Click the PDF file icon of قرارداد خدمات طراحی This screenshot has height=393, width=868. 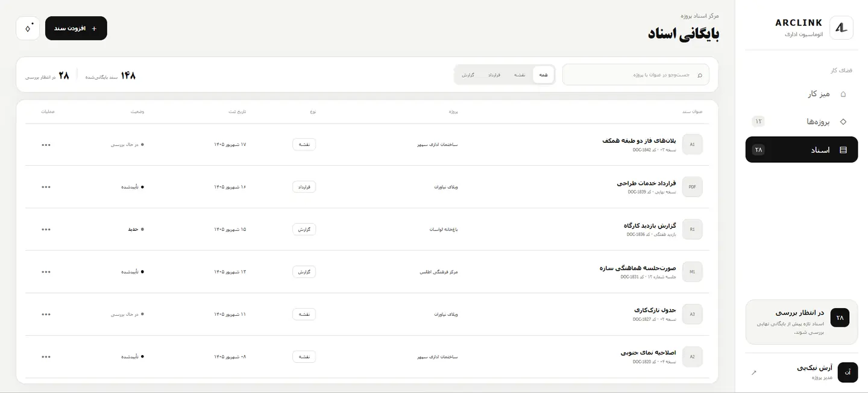693,187
